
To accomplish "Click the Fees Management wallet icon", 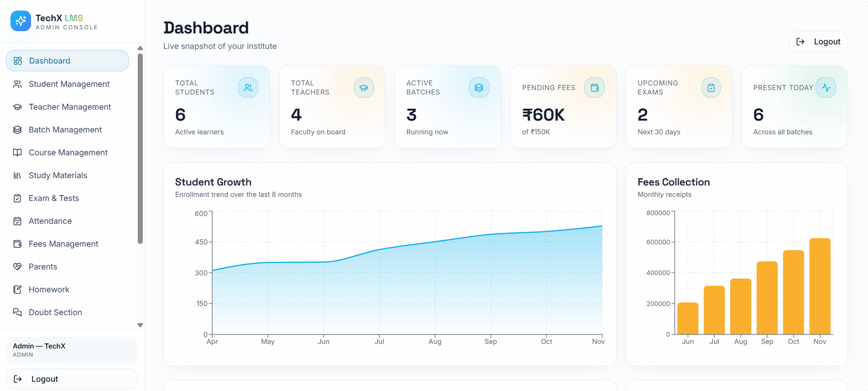I will (x=17, y=244).
